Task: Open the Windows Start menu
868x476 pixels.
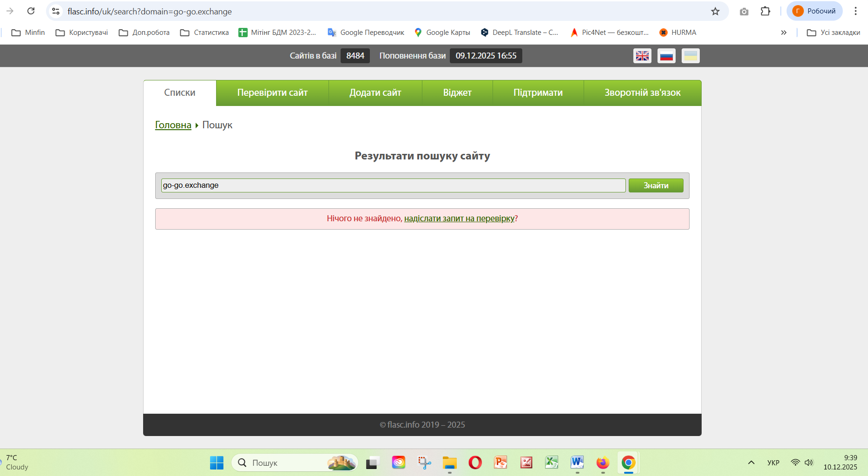Action: click(217, 463)
